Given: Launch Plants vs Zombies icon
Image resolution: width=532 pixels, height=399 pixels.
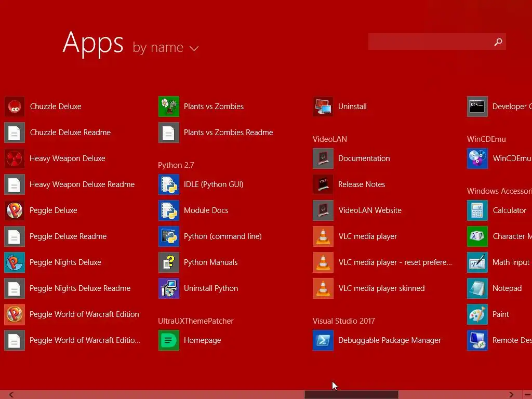Looking at the screenshot, I should pyautogui.click(x=169, y=107).
